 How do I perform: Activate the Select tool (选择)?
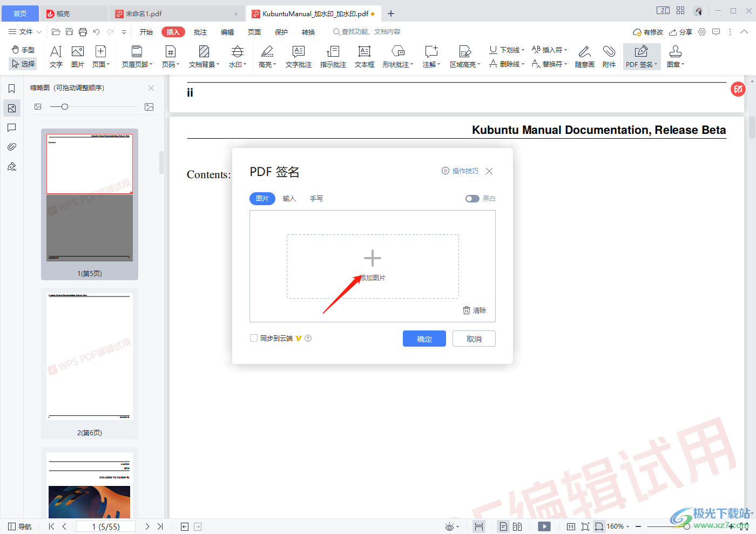[x=23, y=64]
